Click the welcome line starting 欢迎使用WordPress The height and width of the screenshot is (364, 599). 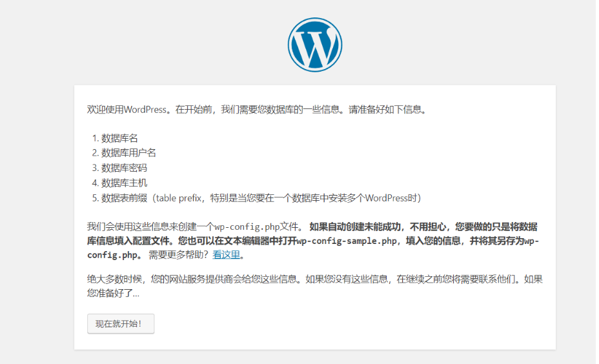coord(256,110)
